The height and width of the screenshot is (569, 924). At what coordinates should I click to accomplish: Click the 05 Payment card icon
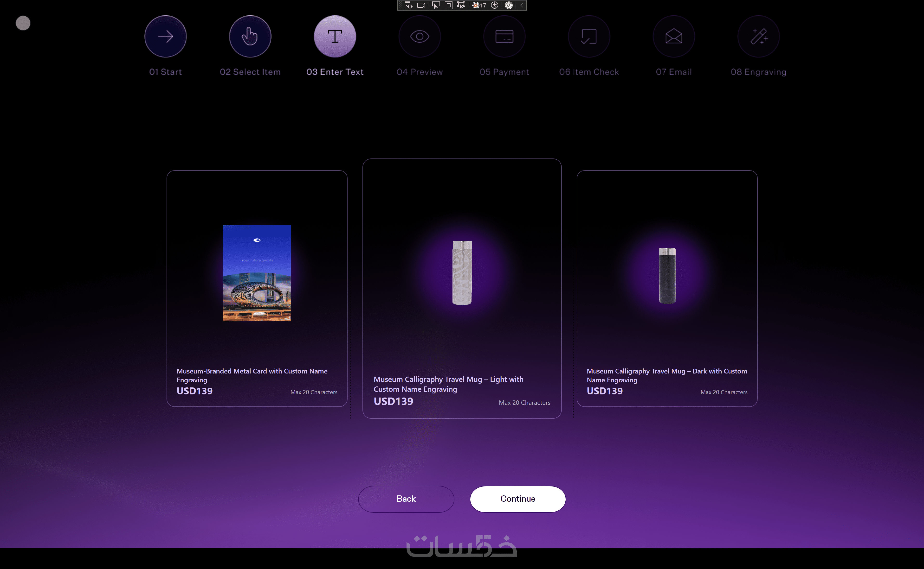pos(504,37)
